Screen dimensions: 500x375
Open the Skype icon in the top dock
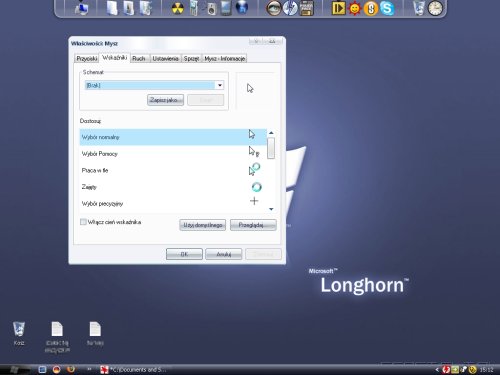pos(387,8)
